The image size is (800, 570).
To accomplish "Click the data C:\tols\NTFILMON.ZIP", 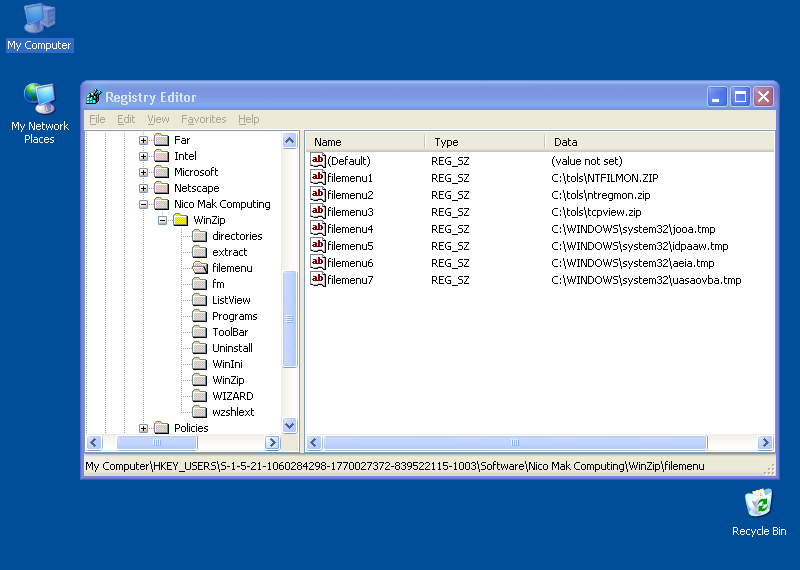I will [605, 178].
